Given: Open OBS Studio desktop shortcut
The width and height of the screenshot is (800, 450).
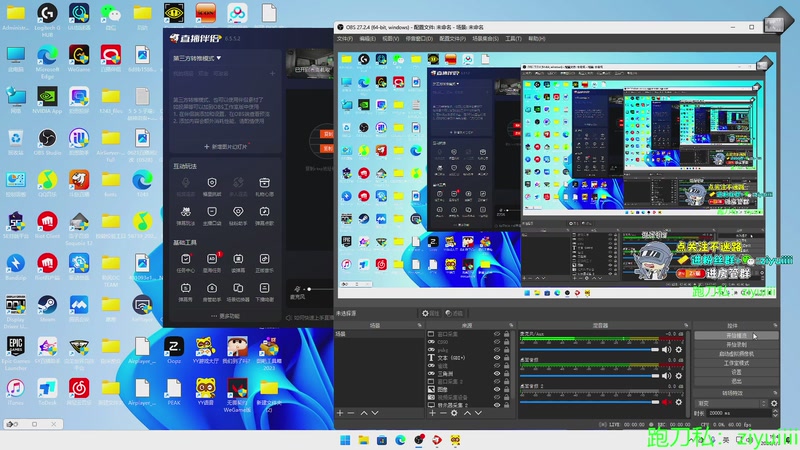Looking at the screenshot, I should (47, 142).
